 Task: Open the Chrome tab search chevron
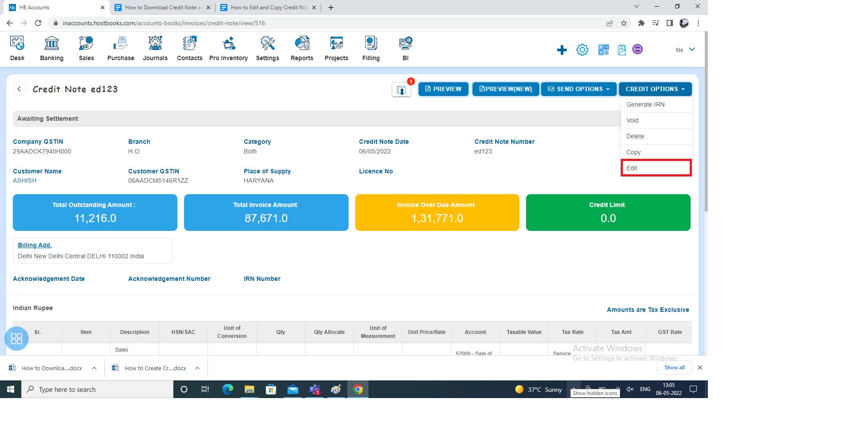tap(636, 7)
